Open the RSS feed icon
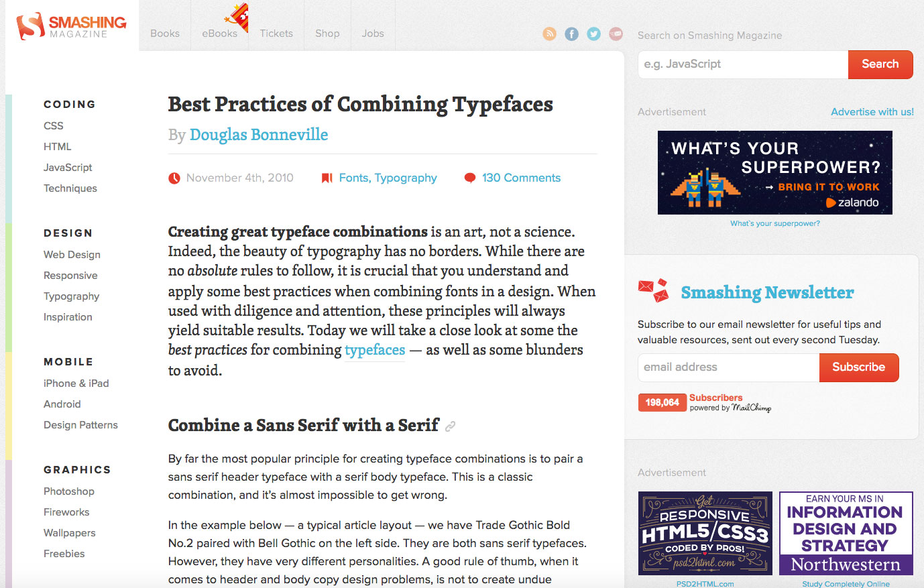 point(549,34)
